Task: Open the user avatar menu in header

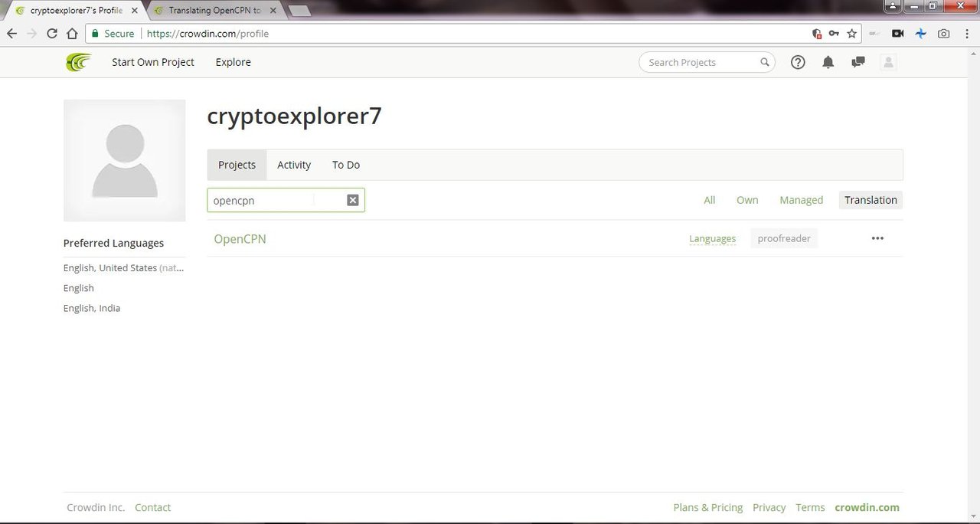Action: click(888, 62)
